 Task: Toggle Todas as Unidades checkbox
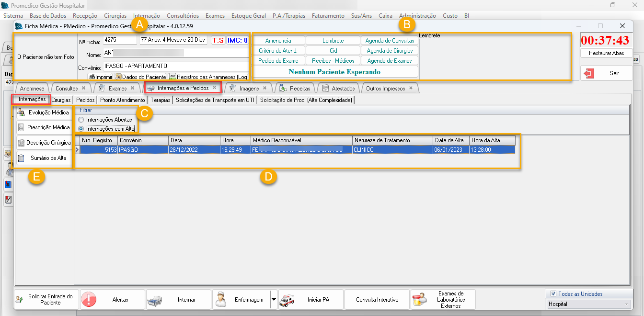pos(553,294)
